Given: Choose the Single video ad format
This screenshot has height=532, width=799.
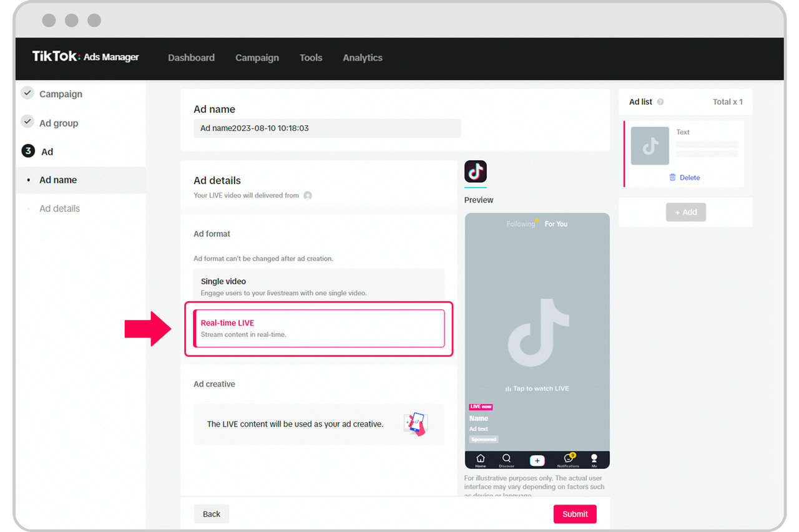Looking at the screenshot, I should coord(319,286).
